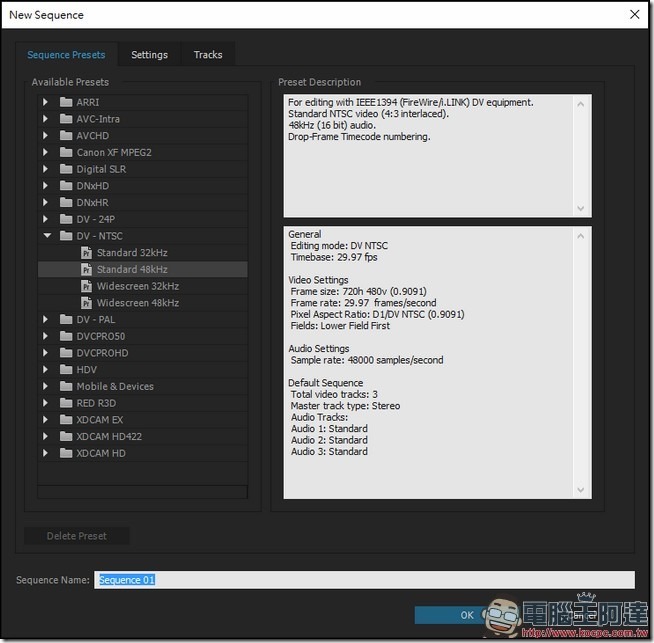This screenshot has height=643, width=654.
Task: Select the Widescreen 32kHz preset name
Action: (x=138, y=286)
